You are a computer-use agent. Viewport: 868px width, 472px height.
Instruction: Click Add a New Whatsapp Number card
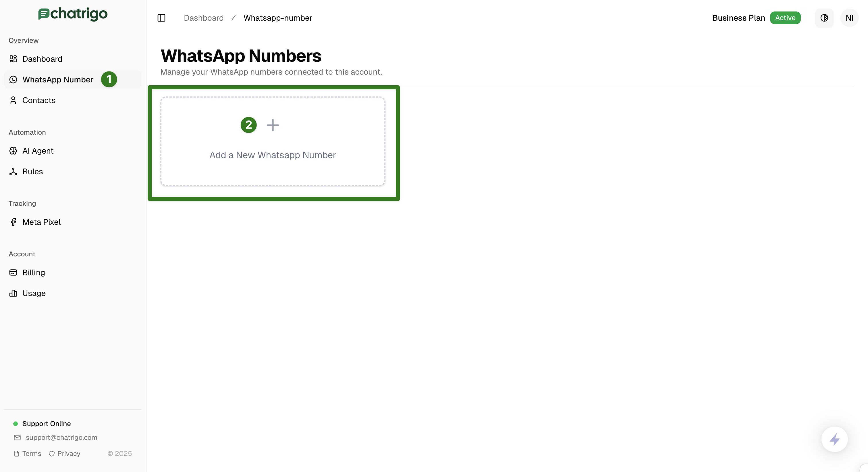(x=273, y=155)
